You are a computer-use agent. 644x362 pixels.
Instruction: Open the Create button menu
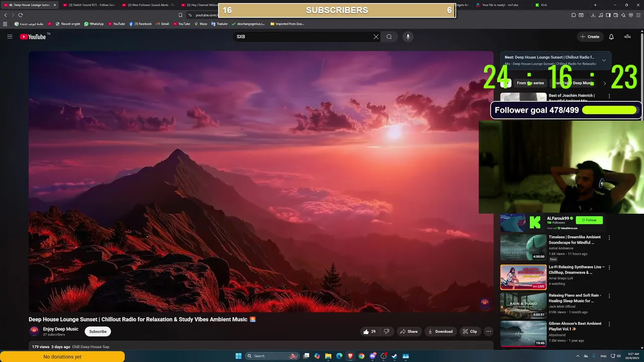(x=590, y=37)
